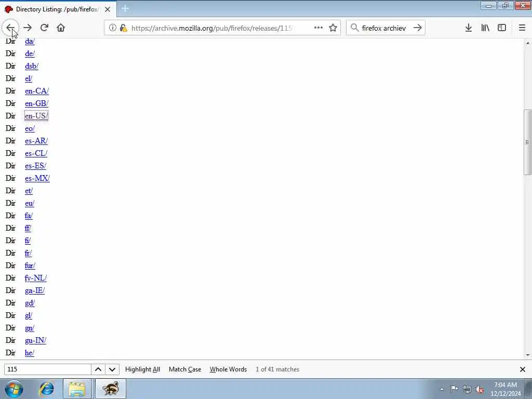Open the clock showing 7:04 AM
Image resolution: width=532 pixels, height=399 pixels.
506,389
